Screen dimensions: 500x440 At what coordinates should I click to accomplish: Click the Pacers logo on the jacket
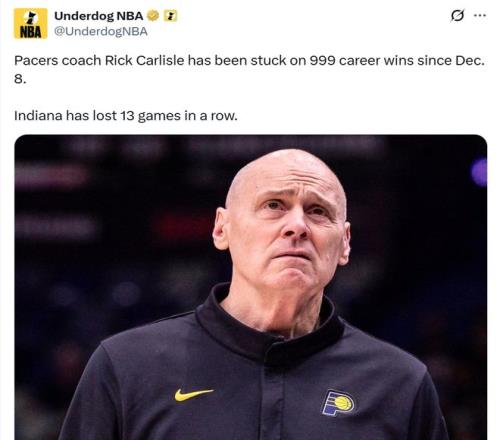click(x=338, y=402)
